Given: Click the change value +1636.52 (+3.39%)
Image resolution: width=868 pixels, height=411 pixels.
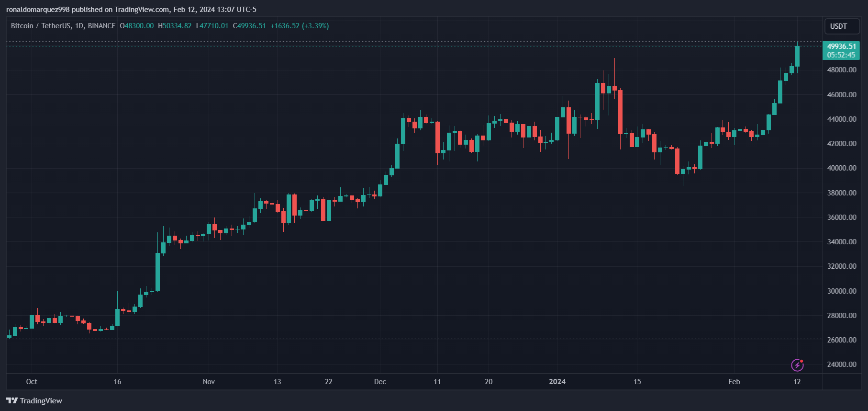Looking at the screenshot, I should 300,26.
